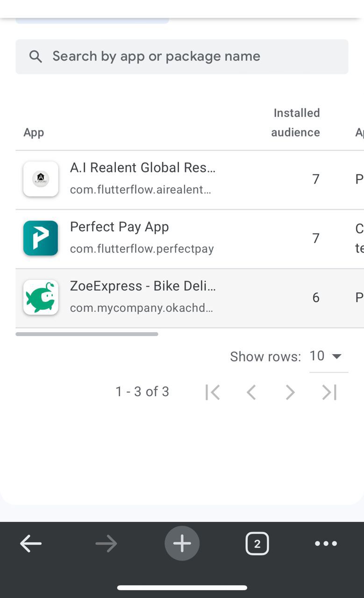Go to first page of results
Screen dimensions: 364x598
coord(212,392)
